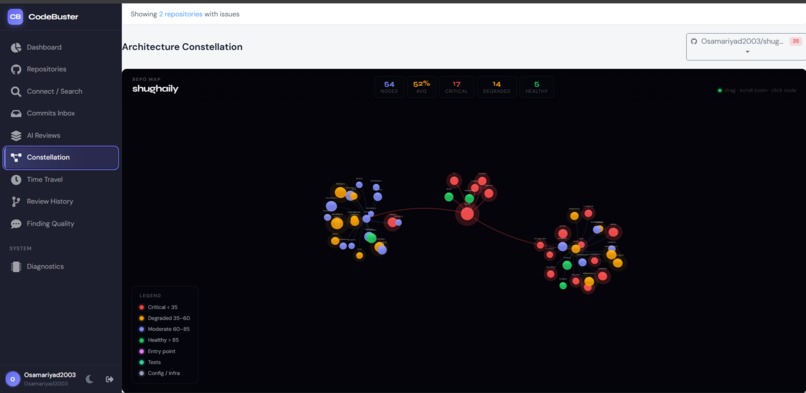806x393 pixels.
Task: Click the red 35 issues badge
Action: [795, 41]
